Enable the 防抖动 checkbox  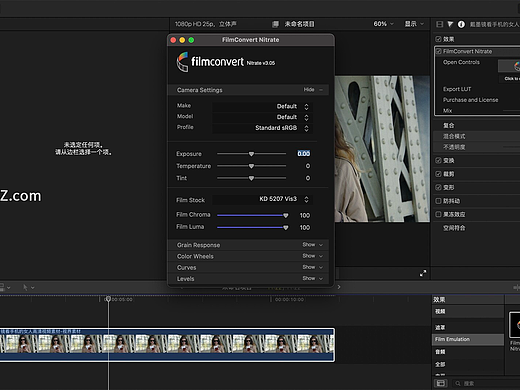coord(438,201)
